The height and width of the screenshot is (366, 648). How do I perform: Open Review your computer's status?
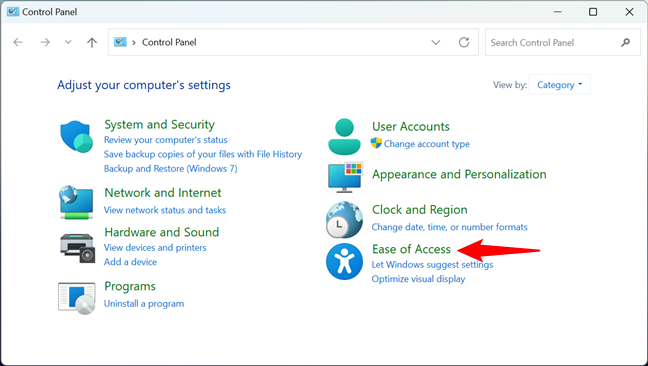click(x=166, y=140)
